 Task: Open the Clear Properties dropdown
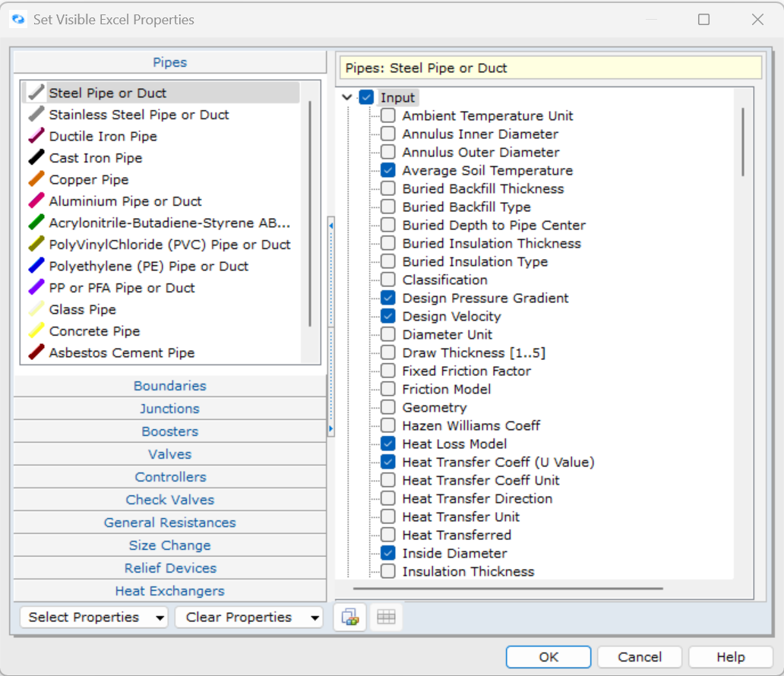click(x=248, y=618)
